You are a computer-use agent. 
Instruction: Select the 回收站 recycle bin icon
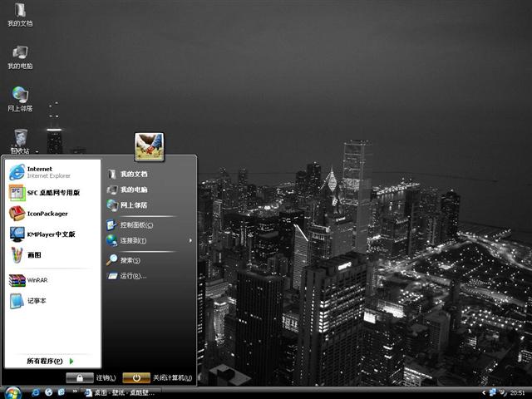click(20, 142)
